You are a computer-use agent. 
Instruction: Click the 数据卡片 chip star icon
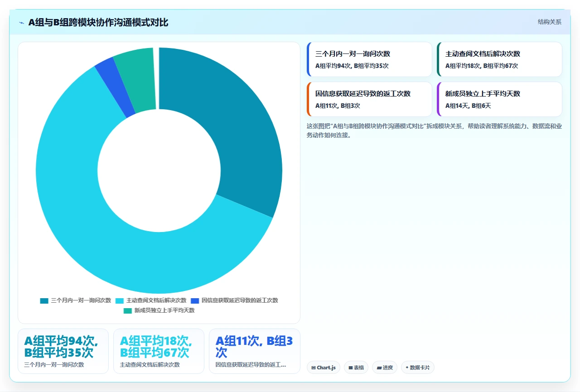[407, 368]
